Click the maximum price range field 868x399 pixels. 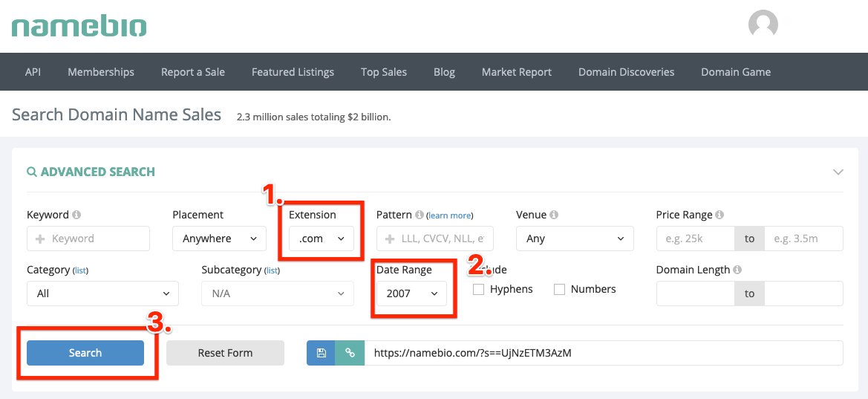click(x=804, y=239)
